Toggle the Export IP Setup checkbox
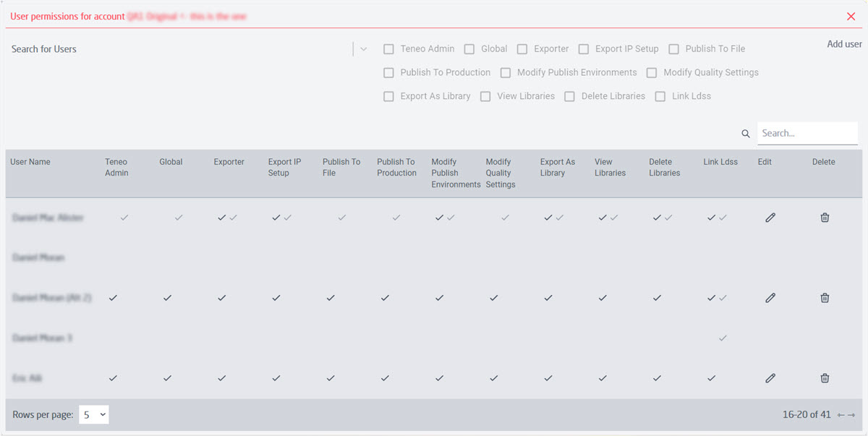 [x=584, y=49]
